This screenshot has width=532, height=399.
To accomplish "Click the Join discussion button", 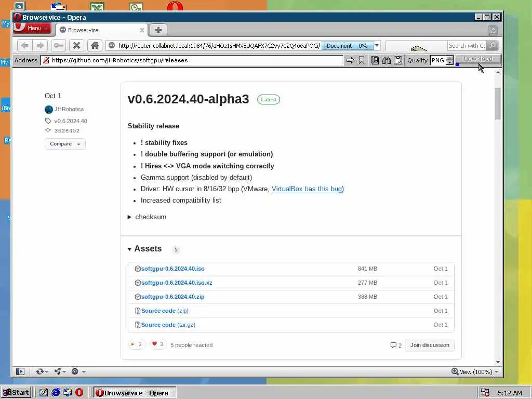I will point(430,345).
